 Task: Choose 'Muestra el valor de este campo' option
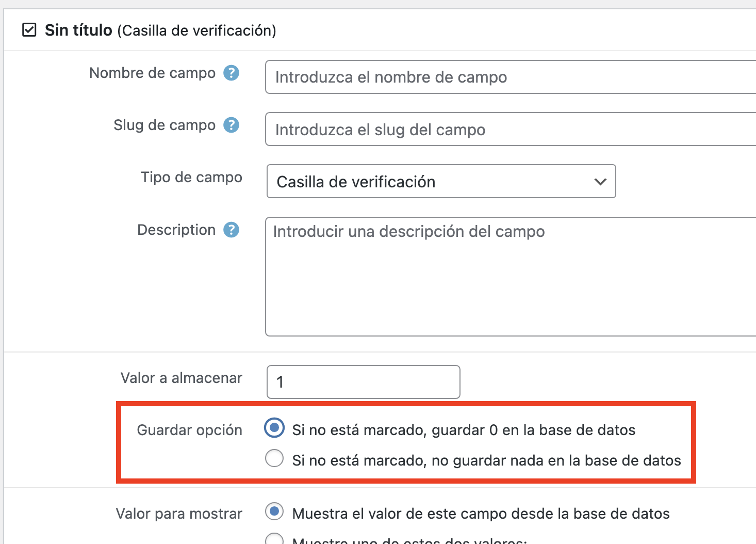pos(274,511)
